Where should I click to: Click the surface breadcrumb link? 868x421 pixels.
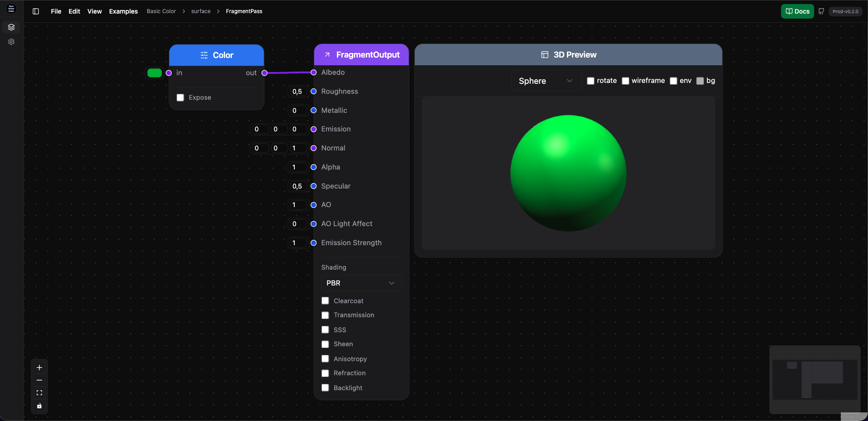tap(201, 11)
